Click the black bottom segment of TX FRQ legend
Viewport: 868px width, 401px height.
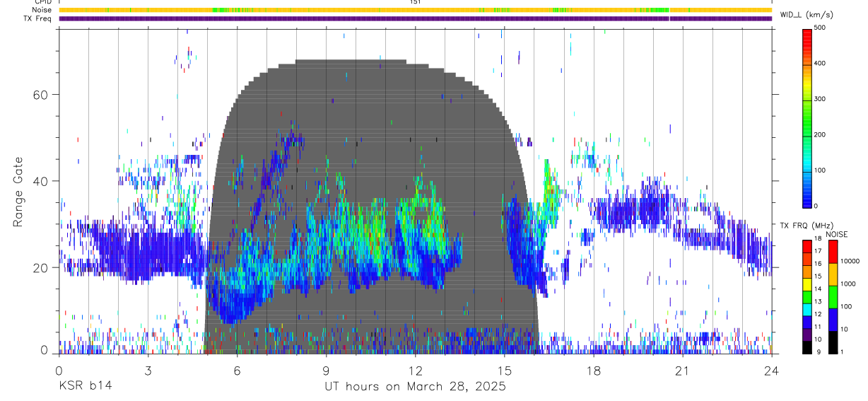coord(807,347)
